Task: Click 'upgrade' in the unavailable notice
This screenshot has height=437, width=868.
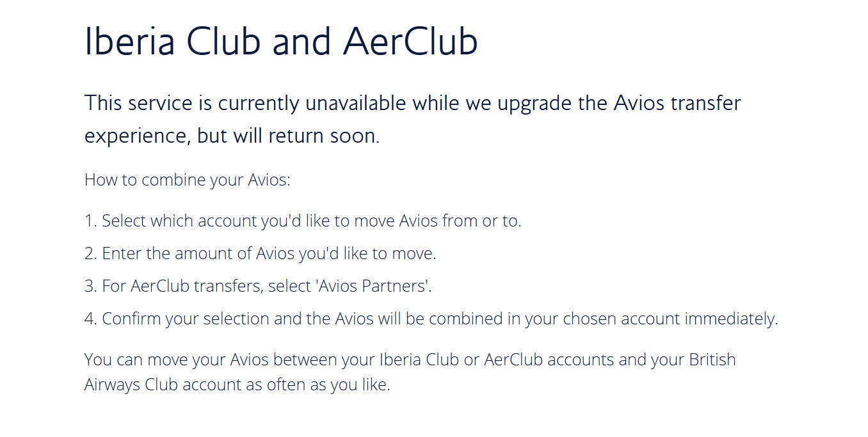Action: [534, 104]
